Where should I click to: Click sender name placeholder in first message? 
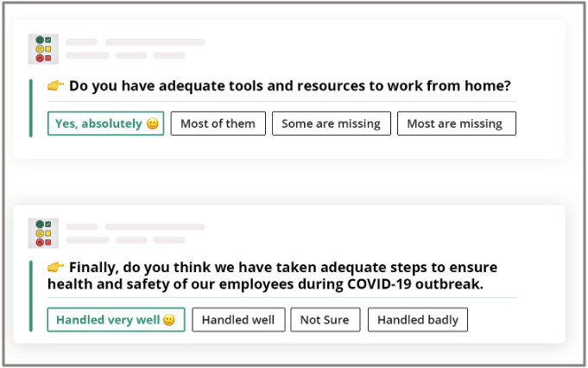82,42
